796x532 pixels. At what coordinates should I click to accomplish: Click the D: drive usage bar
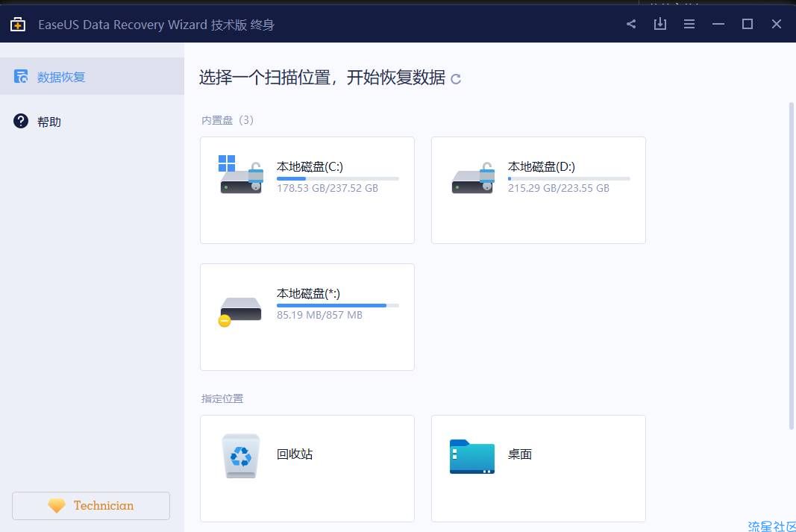coord(568,178)
